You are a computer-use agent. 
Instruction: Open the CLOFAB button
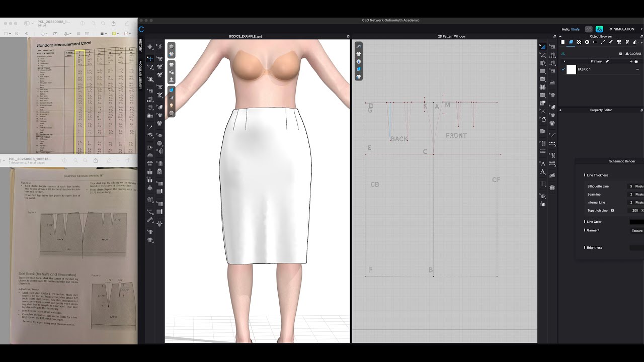633,54
